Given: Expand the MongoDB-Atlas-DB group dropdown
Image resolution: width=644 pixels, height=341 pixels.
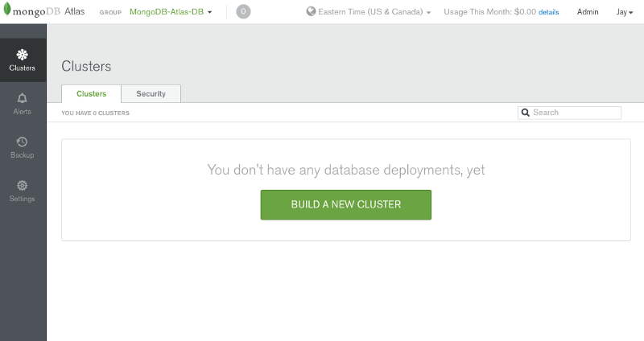Looking at the screenshot, I should tap(171, 12).
